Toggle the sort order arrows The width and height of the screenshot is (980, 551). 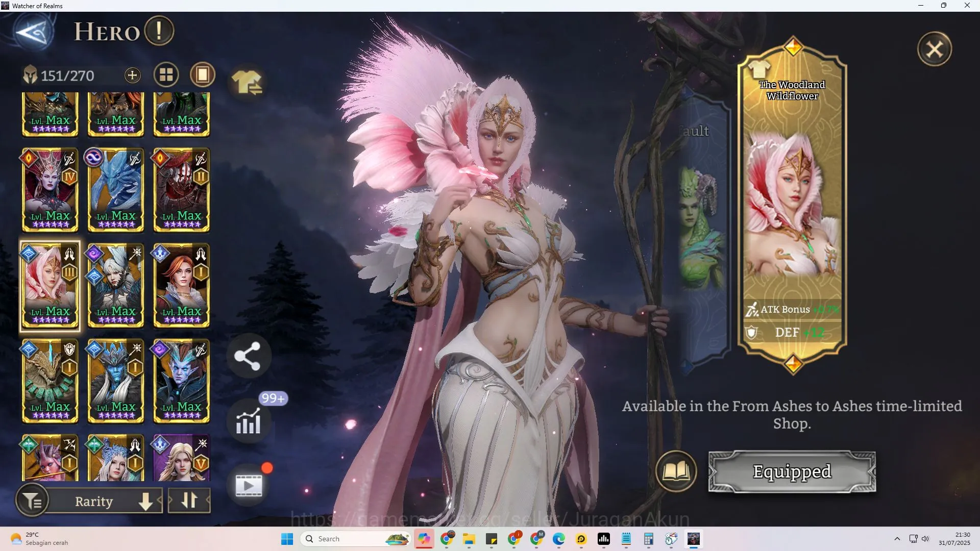pyautogui.click(x=189, y=500)
